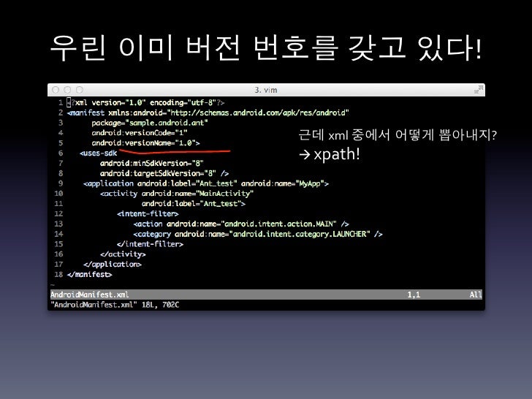Click the action android.intent.action.MAIN line
This screenshot has height=399, width=532.
click(x=241, y=224)
